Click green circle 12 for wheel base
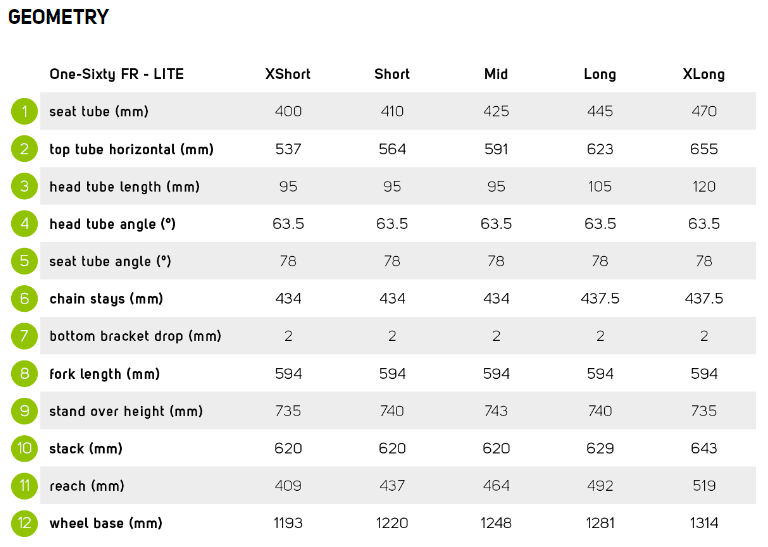Viewport: 768px width, 547px height. pos(24,523)
